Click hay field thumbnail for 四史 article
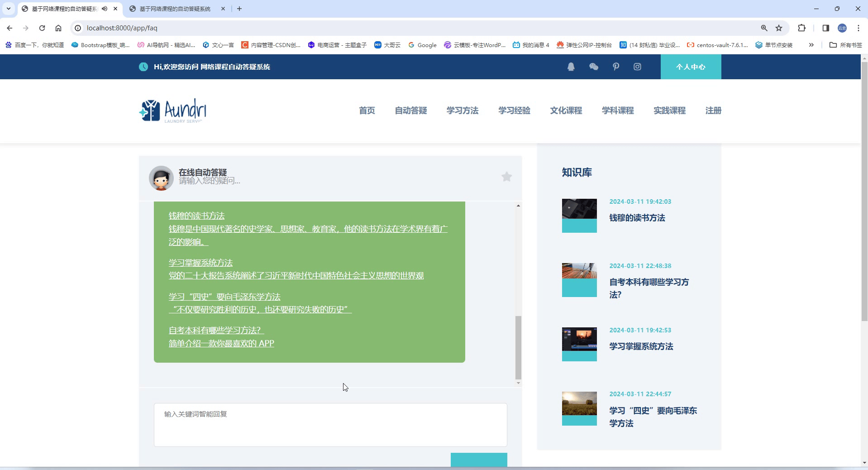The image size is (868, 470). click(579, 408)
